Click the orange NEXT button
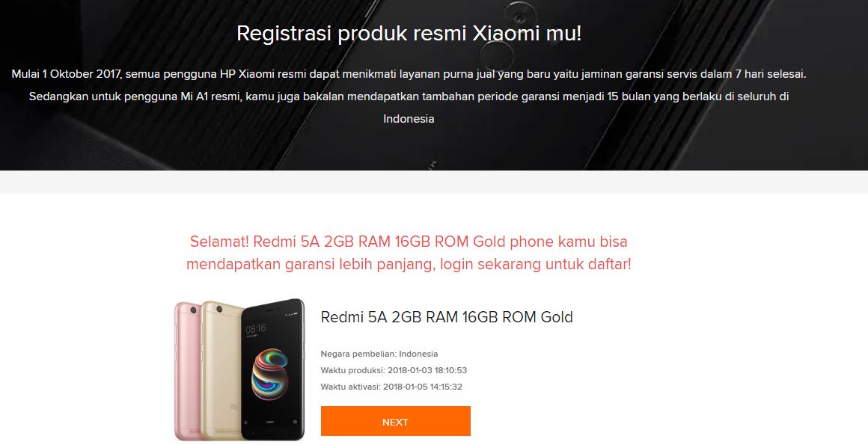868x445 pixels. pyautogui.click(x=395, y=421)
